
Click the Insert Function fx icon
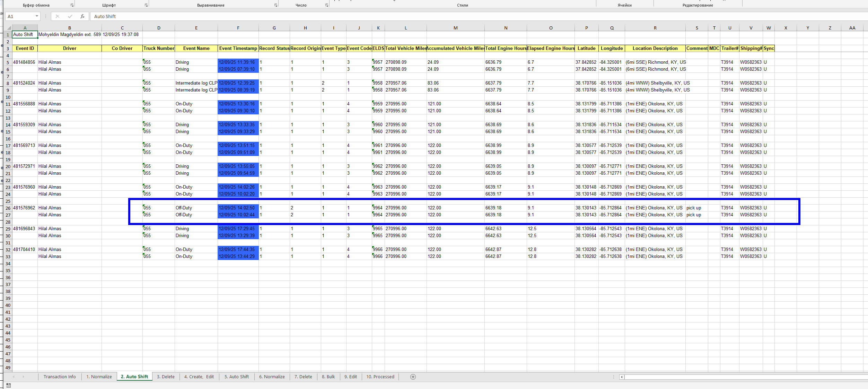82,16
